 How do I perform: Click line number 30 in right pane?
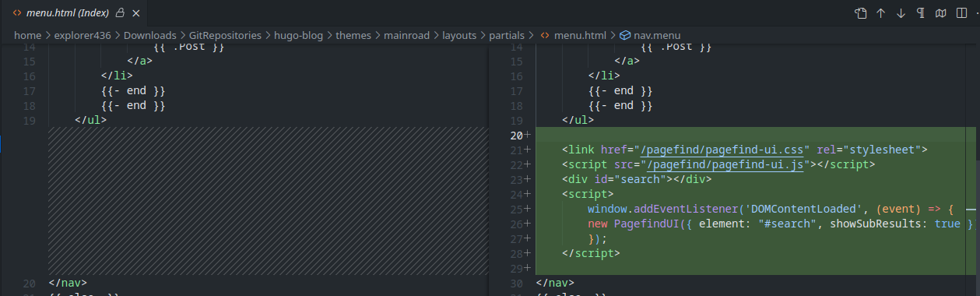[x=517, y=283]
